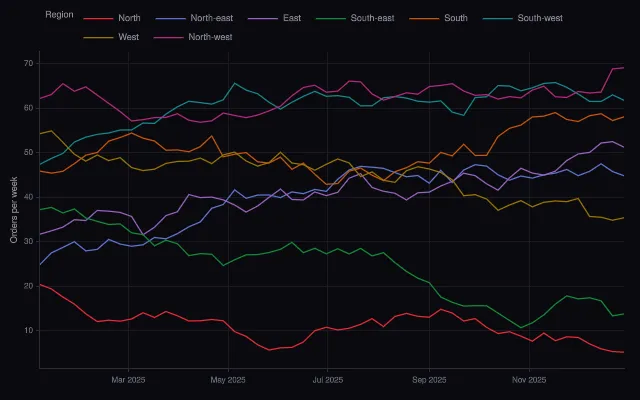The width and height of the screenshot is (640, 400).
Task: Toggle the North-east legend entry
Action: (194, 18)
